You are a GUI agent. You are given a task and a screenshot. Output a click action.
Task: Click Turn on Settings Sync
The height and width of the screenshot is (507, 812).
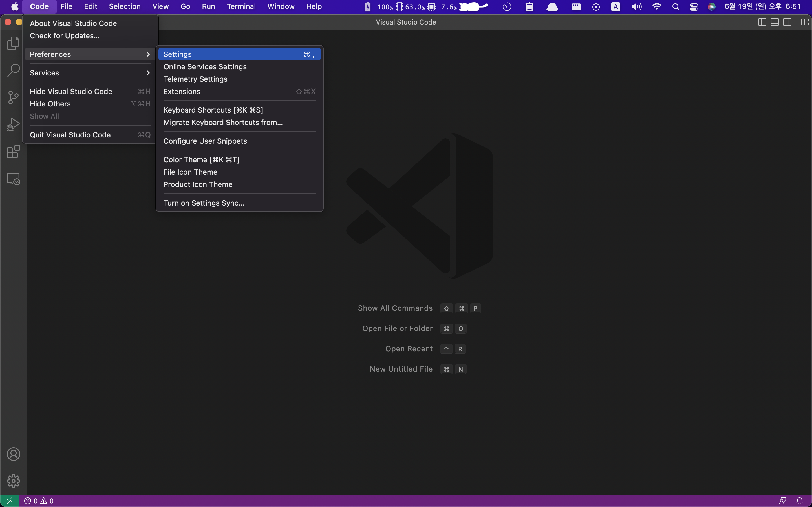204,203
